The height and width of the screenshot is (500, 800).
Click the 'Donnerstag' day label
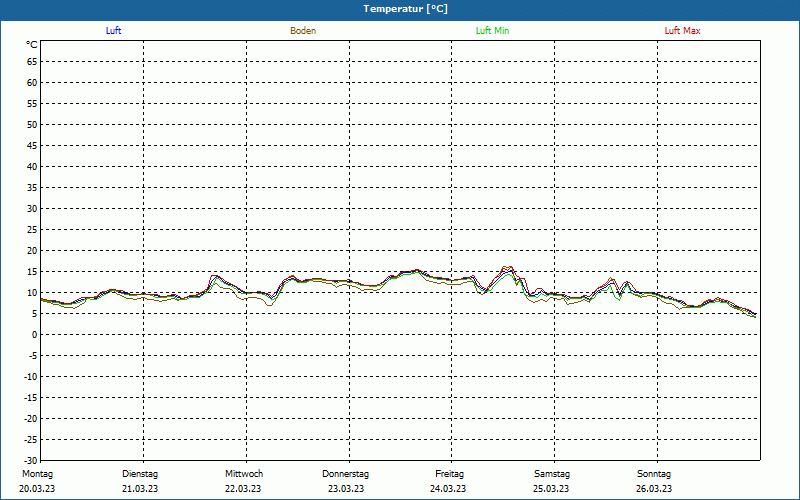[345, 474]
